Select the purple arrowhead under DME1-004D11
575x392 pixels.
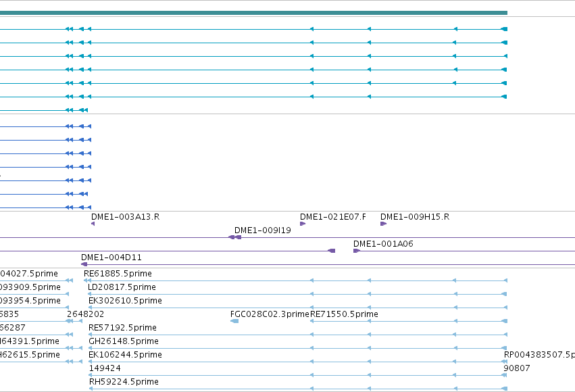[84, 264]
